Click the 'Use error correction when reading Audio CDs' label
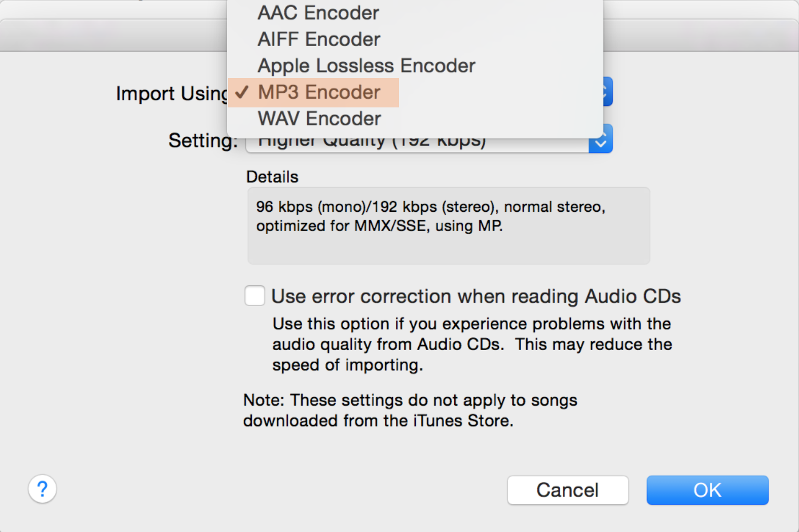Image resolution: width=799 pixels, height=532 pixels. pos(476,296)
